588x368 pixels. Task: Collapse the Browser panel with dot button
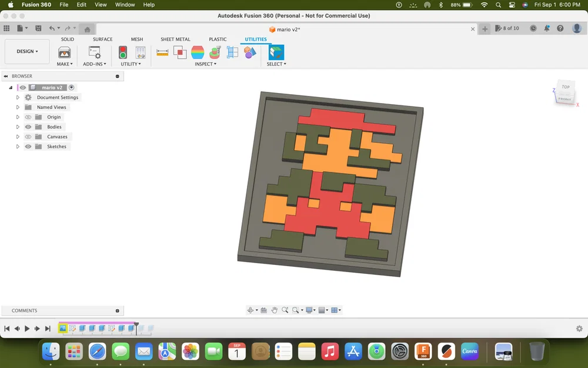pos(118,76)
